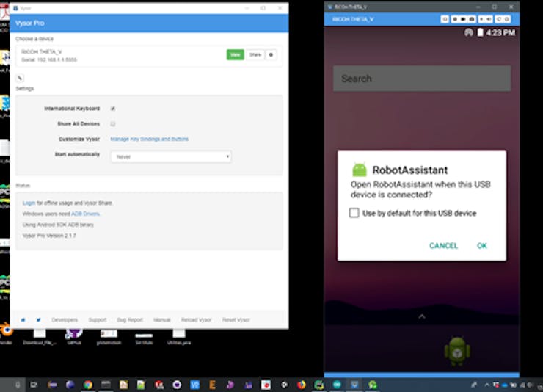The width and height of the screenshot is (543, 392).
Task: Open the GitHub desktop shortcut
Action: click(74, 337)
